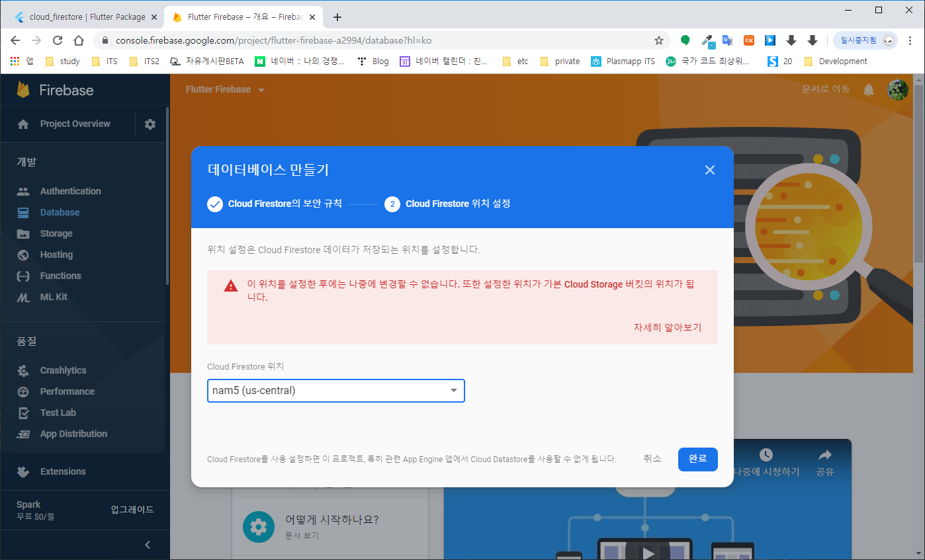Click the 자세히 알아보기 link

click(668, 327)
